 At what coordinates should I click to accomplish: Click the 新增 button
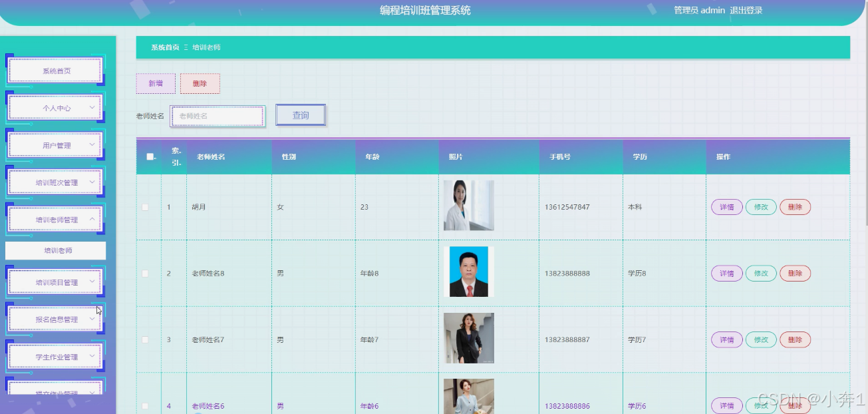pos(156,83)
